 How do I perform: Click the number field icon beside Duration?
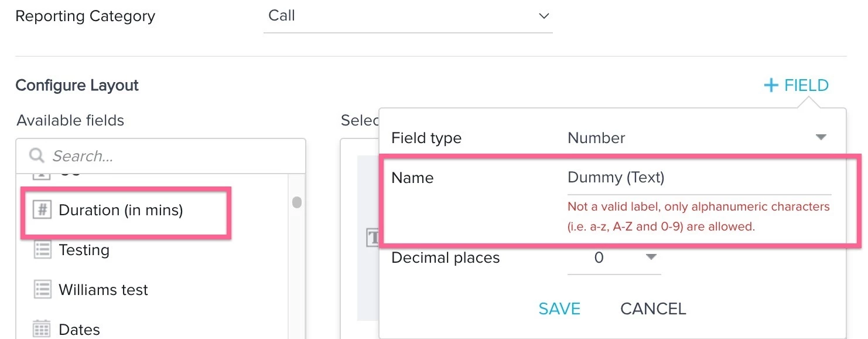point(42,209)
